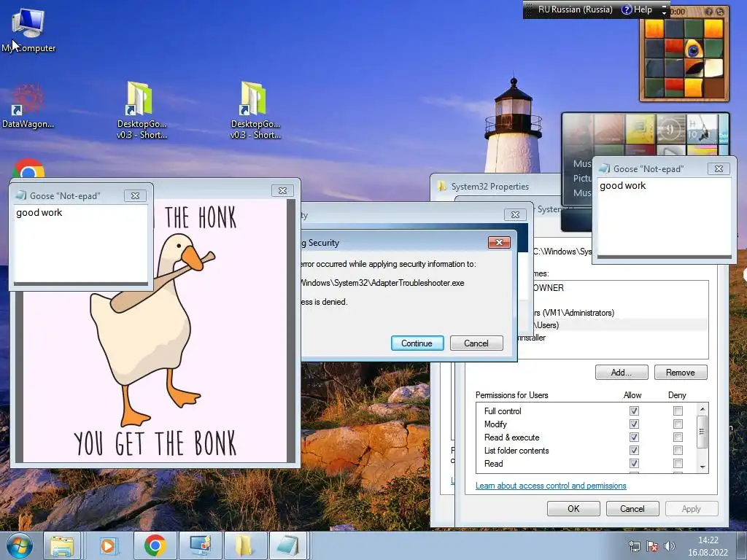Click the Add... button
This screenshot has width=747, height=560.
tap(622, 373)
